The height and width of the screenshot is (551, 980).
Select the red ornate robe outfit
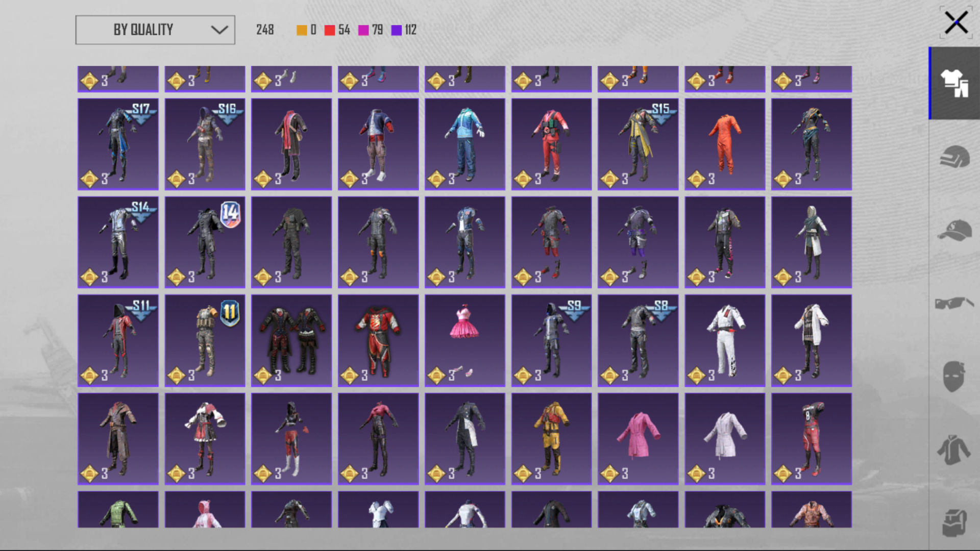(x=378, y=340)
